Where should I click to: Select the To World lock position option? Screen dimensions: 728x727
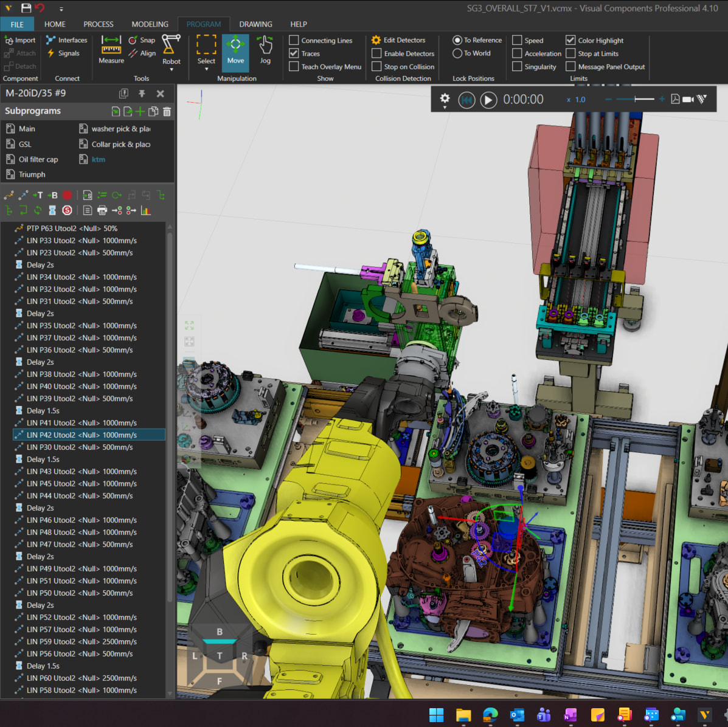pyautogui.click(x=457, y=53)
